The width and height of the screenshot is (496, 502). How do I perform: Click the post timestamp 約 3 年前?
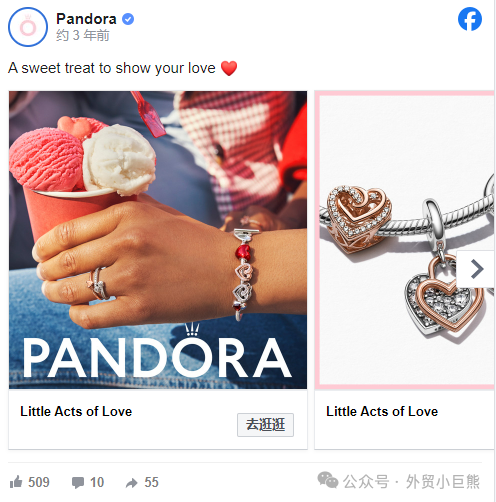[x=83, y=35]
